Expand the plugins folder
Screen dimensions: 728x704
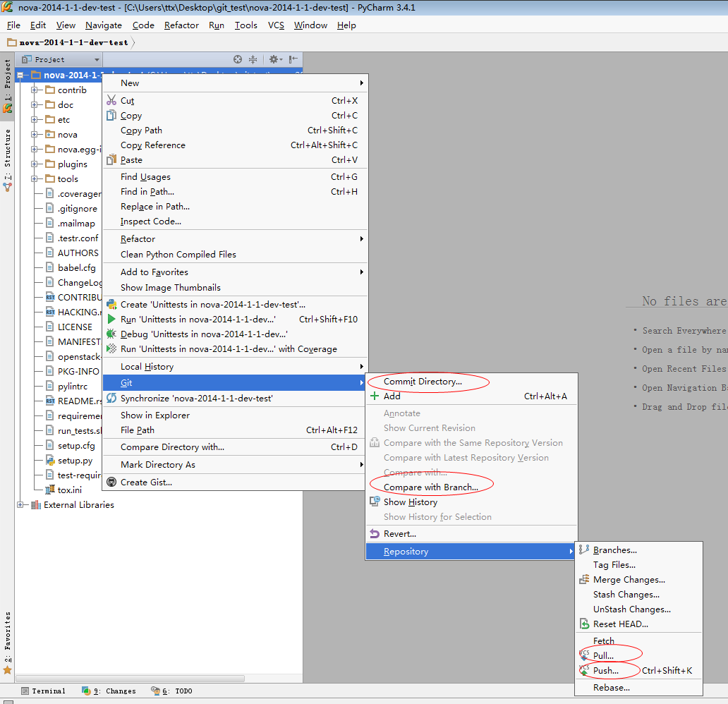[34, 164]
